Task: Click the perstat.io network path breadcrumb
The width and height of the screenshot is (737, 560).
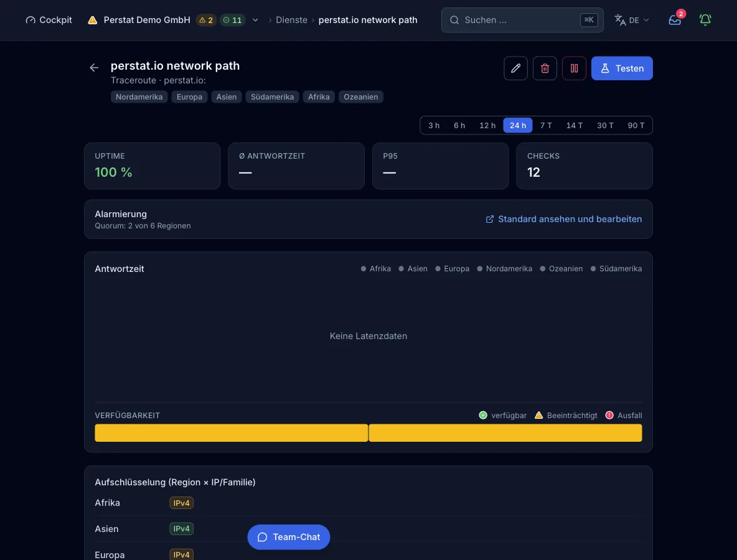Action: pyautogui.click(x=367, y=20)
